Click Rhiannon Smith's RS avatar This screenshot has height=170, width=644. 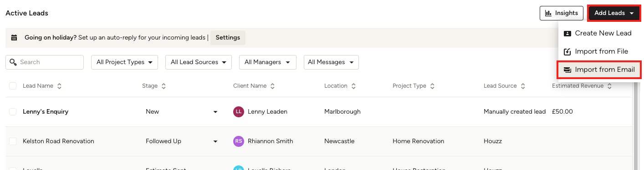(239, 141)
